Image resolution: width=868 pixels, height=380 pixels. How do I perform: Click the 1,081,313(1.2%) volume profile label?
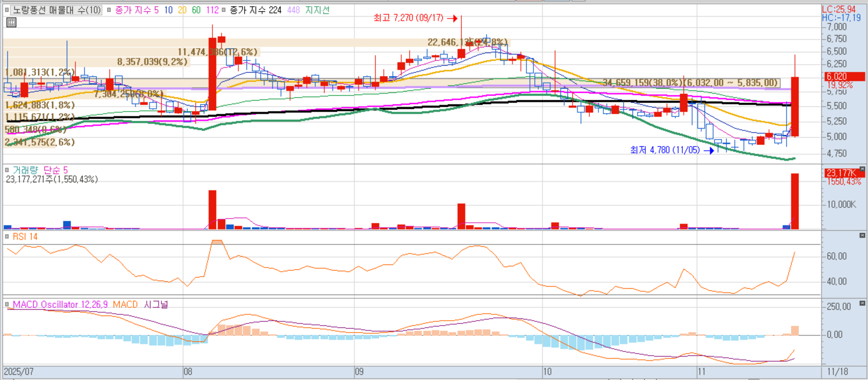tap(40, 72)
